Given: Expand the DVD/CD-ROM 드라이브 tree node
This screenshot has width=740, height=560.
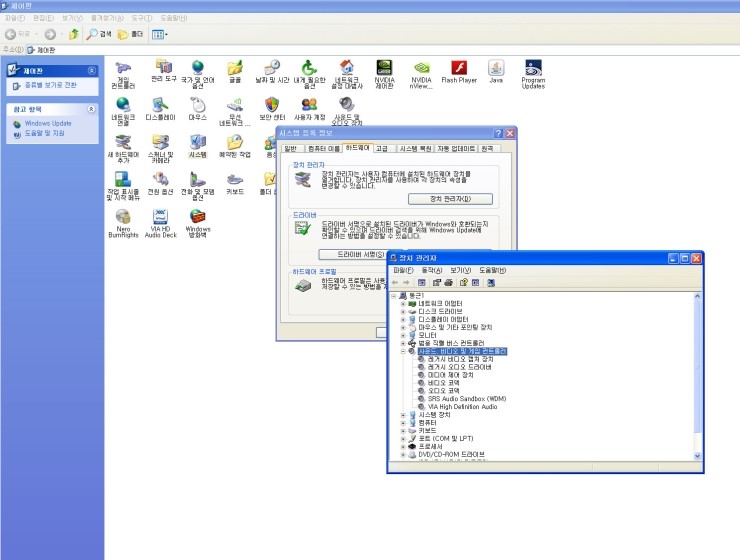Looking at the screenshot, I should pyautogui.click(x=403, y=454).
